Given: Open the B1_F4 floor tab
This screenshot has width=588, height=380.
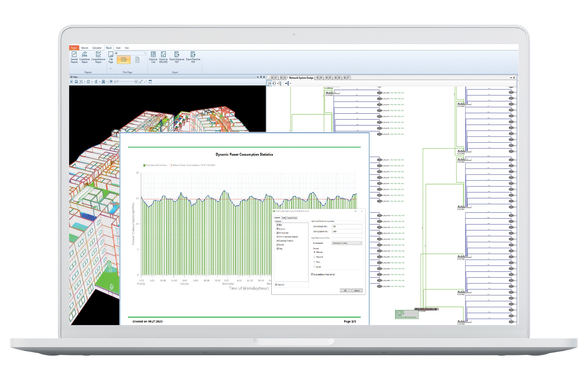Looking at the screenshot, I should point(320,78).
